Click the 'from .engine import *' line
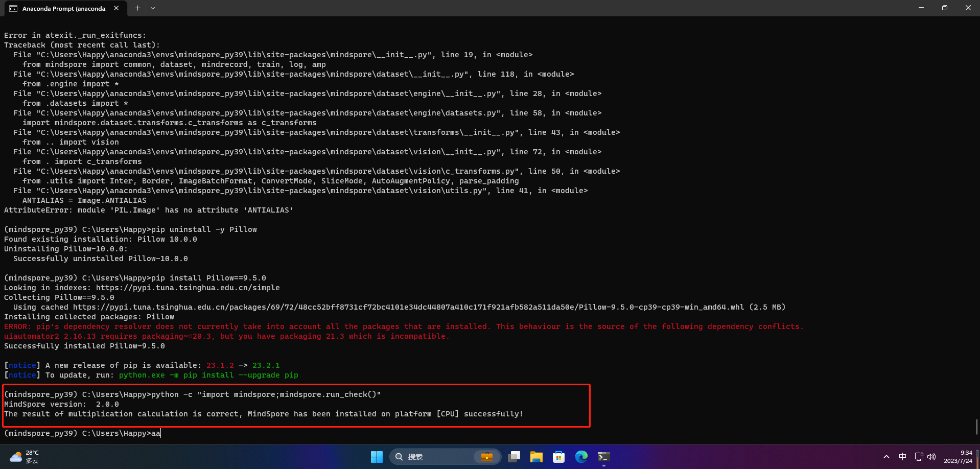Image resolution: width=980 pixels, height=469 pixels. (x=71, y=84)
